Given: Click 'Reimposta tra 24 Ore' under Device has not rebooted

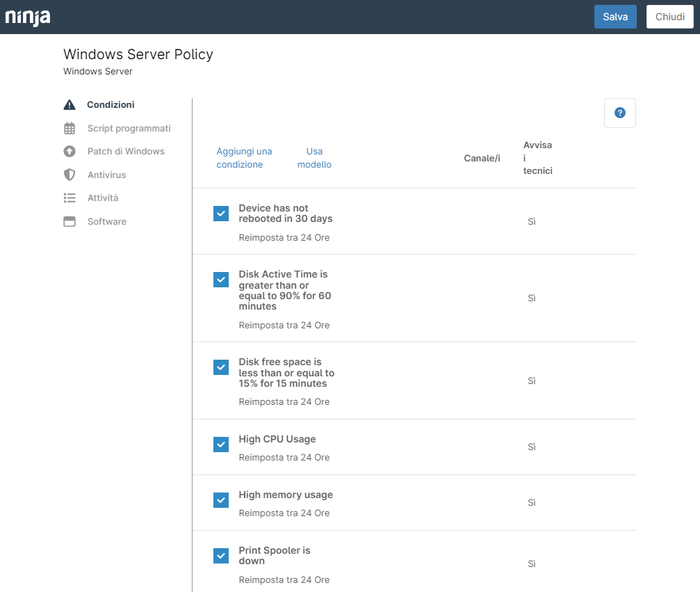Looking at the screenshot, I should click(284, 238).
